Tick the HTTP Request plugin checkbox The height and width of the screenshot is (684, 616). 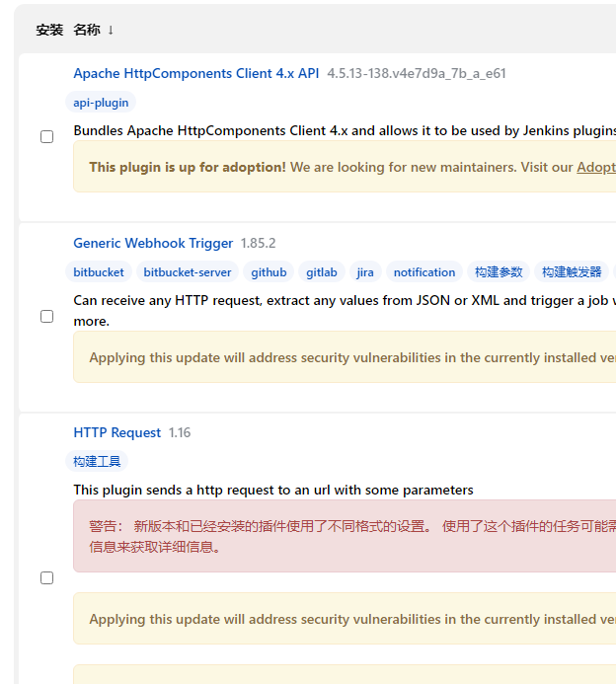[46, 578]
